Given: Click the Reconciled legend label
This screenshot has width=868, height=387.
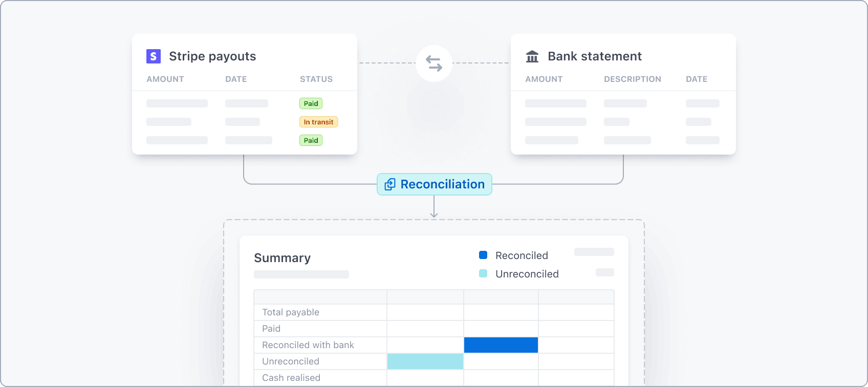Looking at the screenshot, I should (522, 255).
